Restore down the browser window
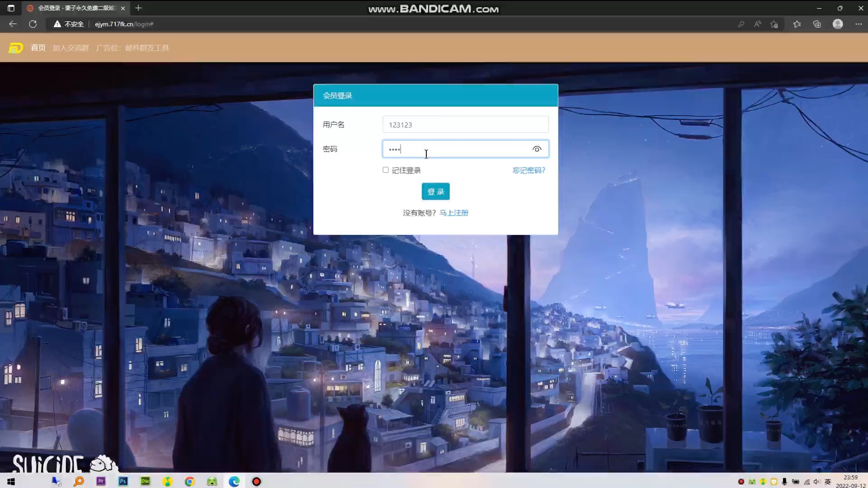Viewport: 868px width, 488px height. [840, 8]
